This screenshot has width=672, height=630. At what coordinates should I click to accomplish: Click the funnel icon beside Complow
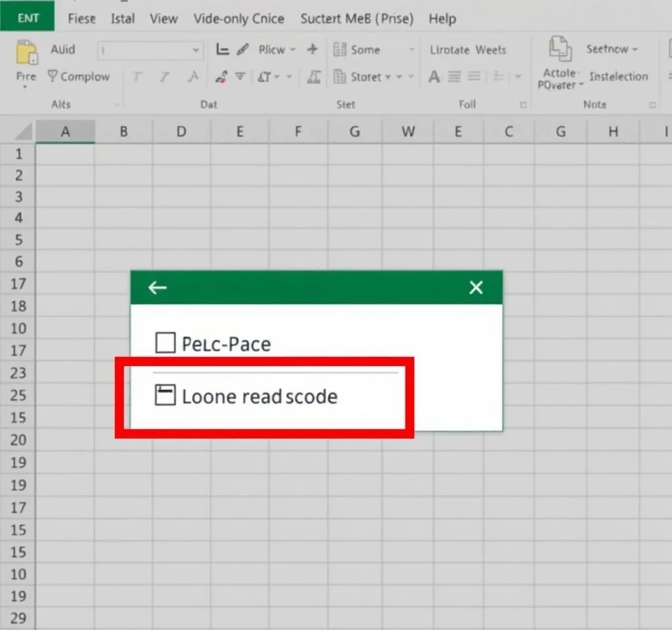tap(52, 77)
